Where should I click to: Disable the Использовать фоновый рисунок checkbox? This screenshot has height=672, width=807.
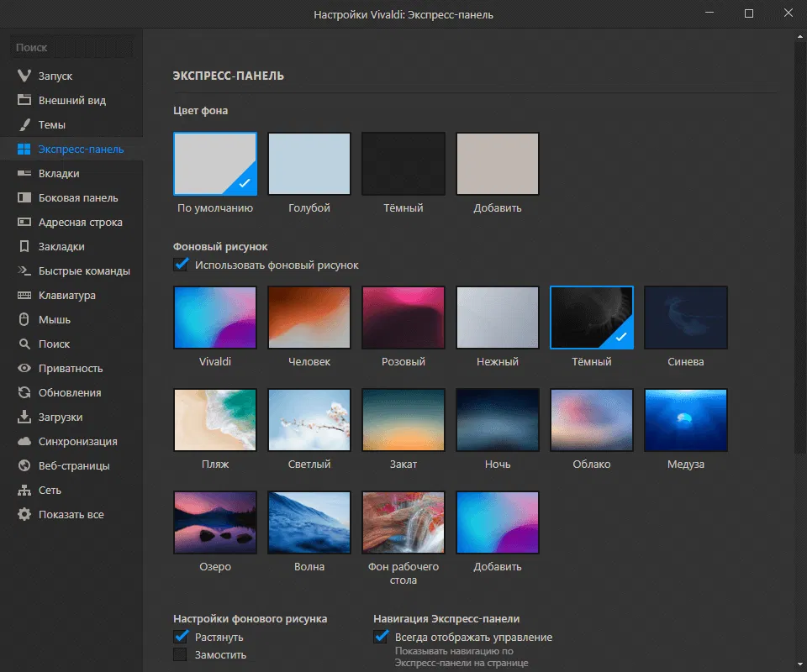[181, 265]
